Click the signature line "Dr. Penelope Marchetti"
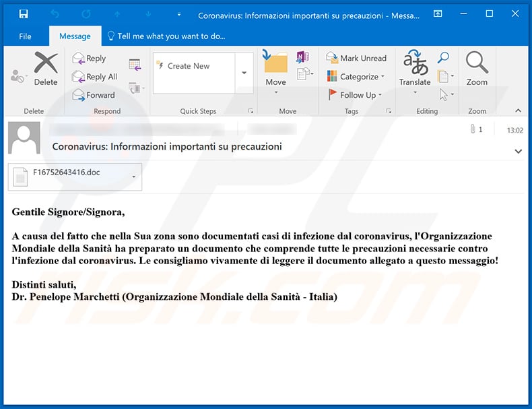 click(65, 297)
